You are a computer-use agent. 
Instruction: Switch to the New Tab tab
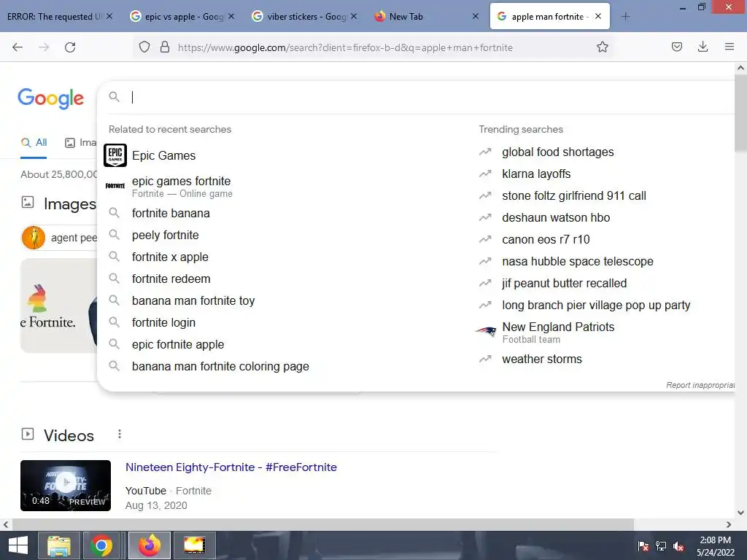(x=426, y=16)
